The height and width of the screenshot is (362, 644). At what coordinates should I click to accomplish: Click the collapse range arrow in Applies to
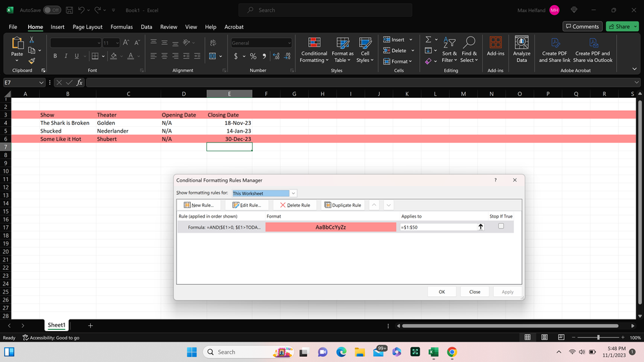(x=480, y=227)
